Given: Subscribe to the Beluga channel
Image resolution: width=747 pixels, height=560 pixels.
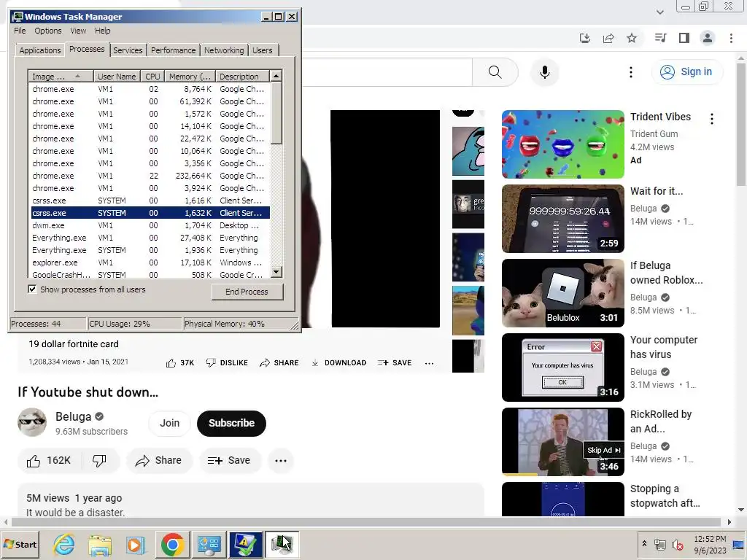Looking at the screenshot, I should click(231, 424).
